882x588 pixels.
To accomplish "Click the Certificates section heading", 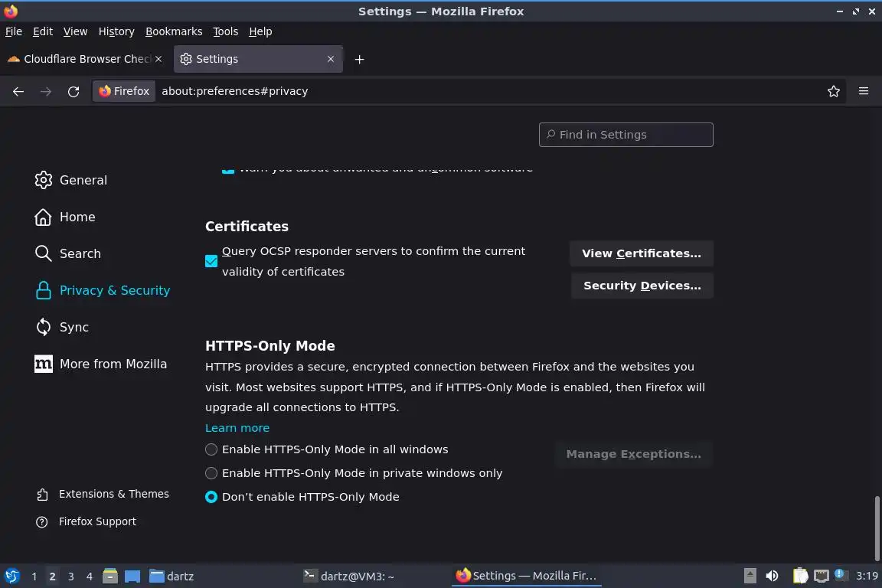I will point(247,227).
